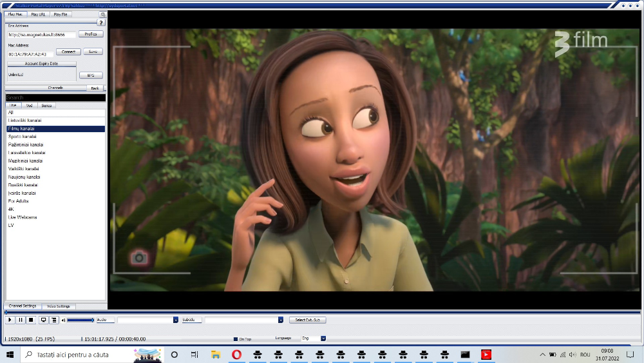Open Opera browser from the taskbar
This screenshot has height=363, width=644.
tap(236, 355)
